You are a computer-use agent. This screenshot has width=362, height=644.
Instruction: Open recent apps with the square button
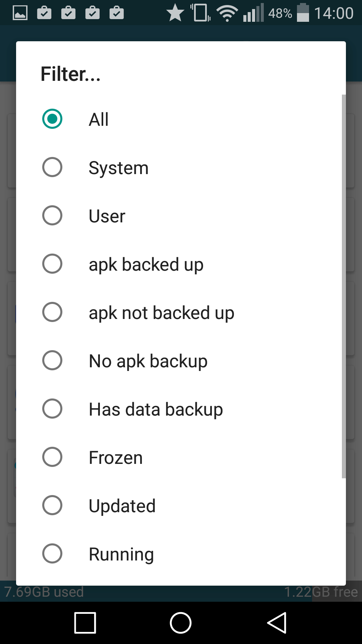click(x=85, y=623)
